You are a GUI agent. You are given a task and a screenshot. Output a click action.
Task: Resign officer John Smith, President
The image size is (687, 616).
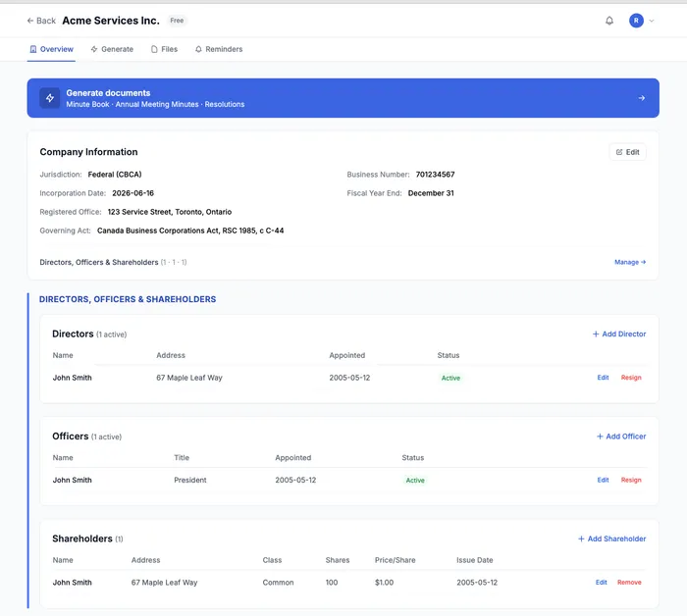point(631,480)
